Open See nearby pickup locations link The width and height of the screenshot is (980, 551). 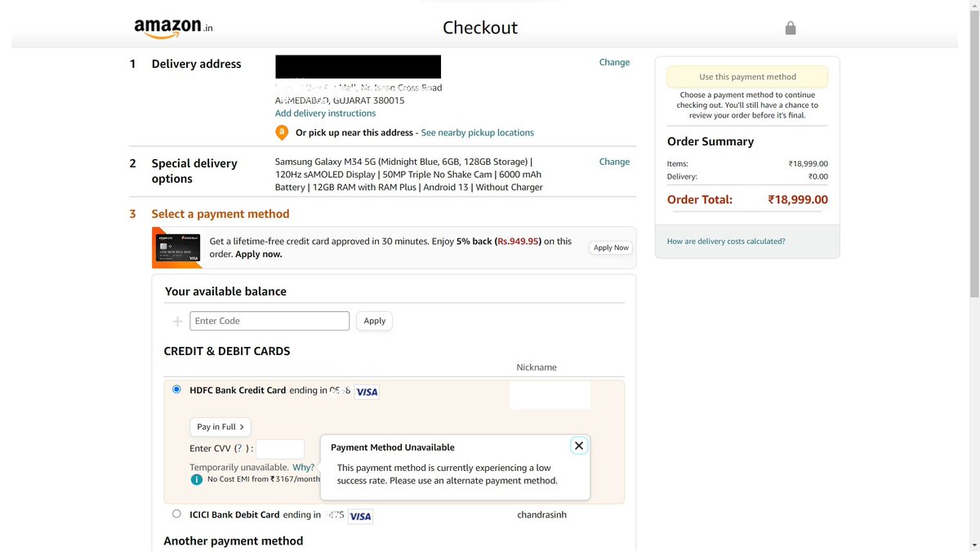coord(478,132)
